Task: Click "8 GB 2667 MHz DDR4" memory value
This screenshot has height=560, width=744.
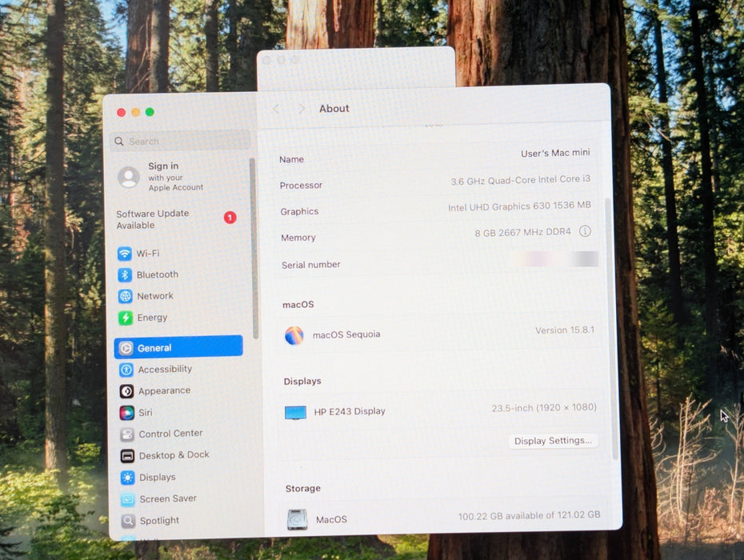Action: coord(522,232)
